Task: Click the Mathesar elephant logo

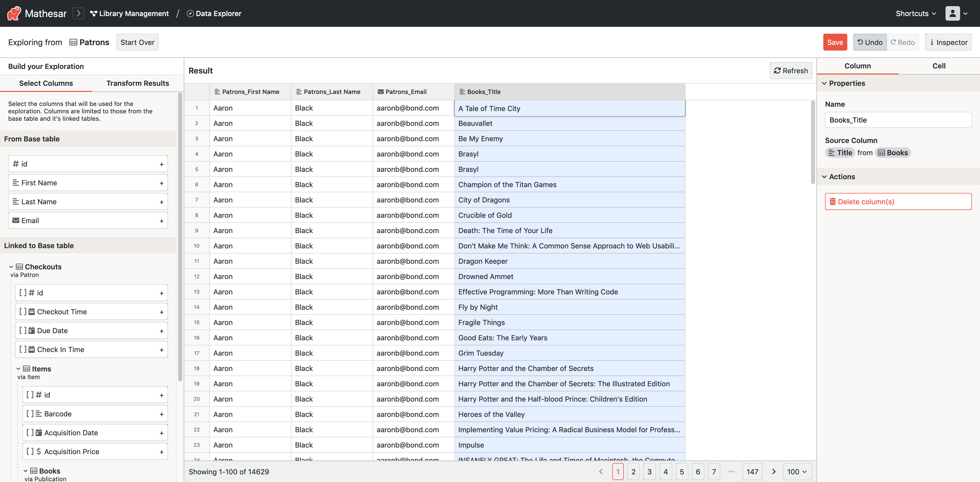Action: point(14,13)
